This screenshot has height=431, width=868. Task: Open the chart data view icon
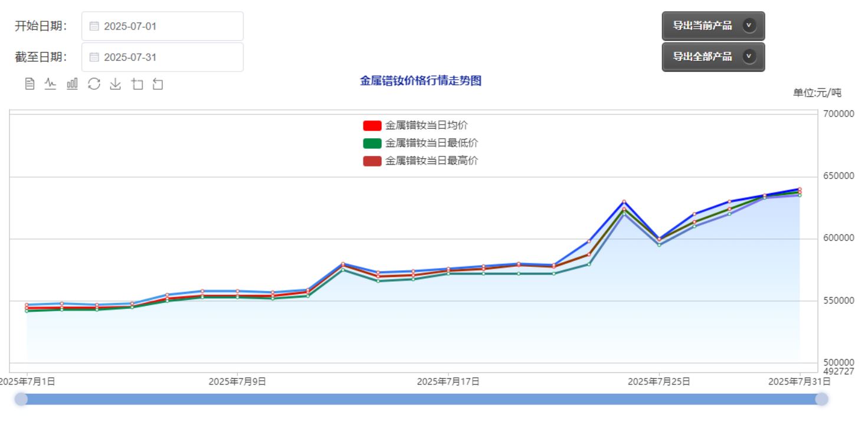30,84
